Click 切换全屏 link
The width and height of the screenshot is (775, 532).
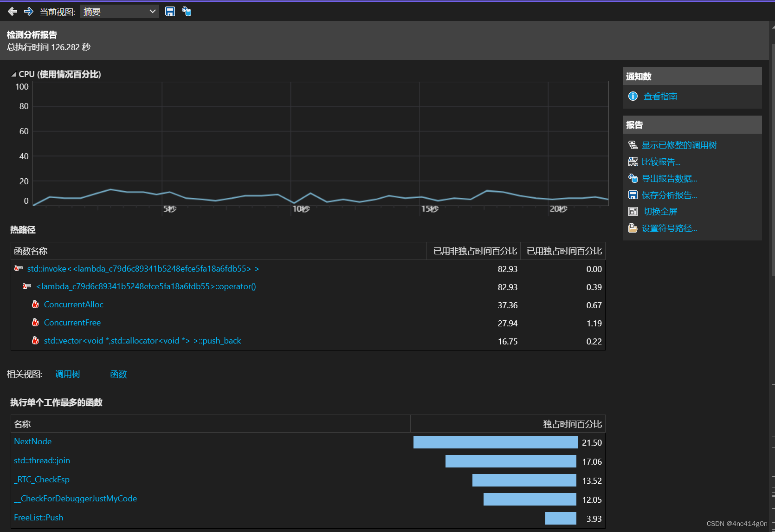point(660,212)
